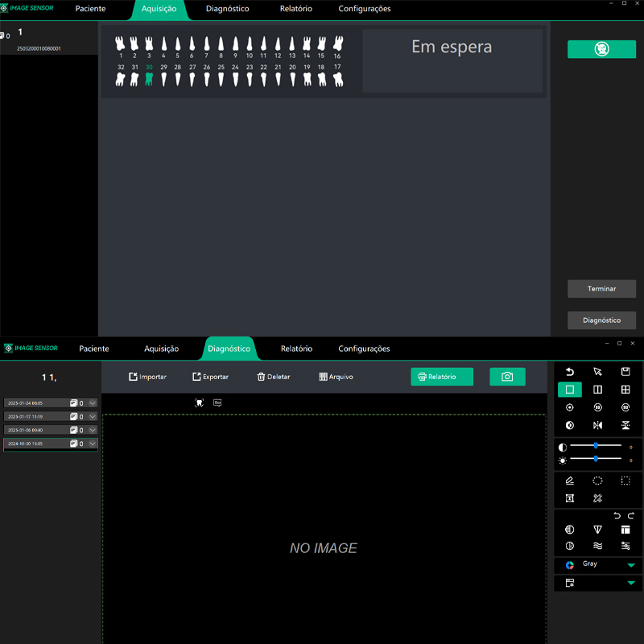Open the Gray color map dropdown
The height and width of the screenshot is (644, 644).
(x=631, y=565)
